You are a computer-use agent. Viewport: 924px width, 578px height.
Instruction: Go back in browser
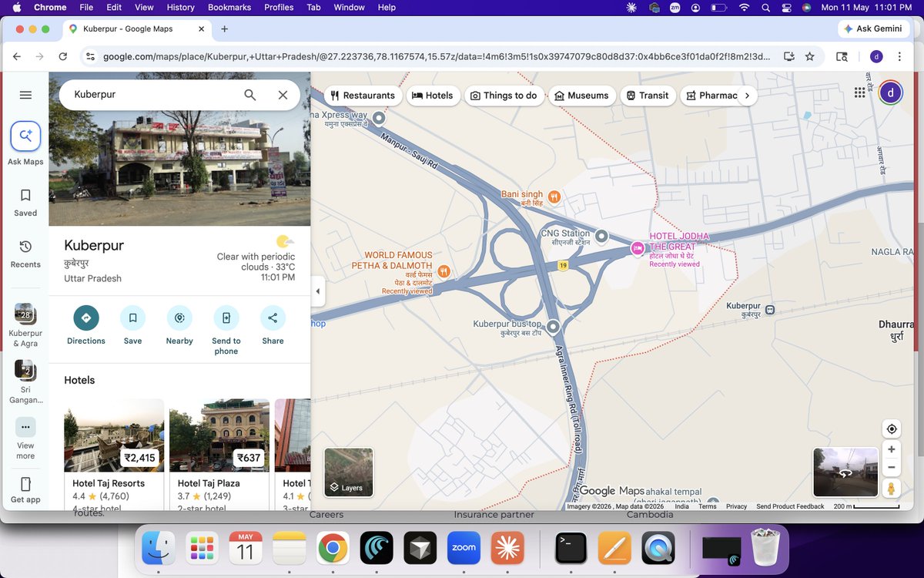coord(17,56)
